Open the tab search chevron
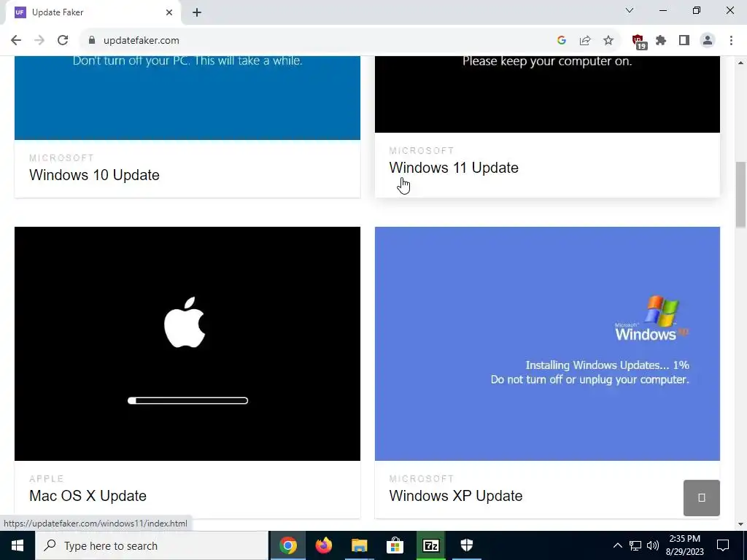Screen dimensions: 747x560 click(630, 10)
